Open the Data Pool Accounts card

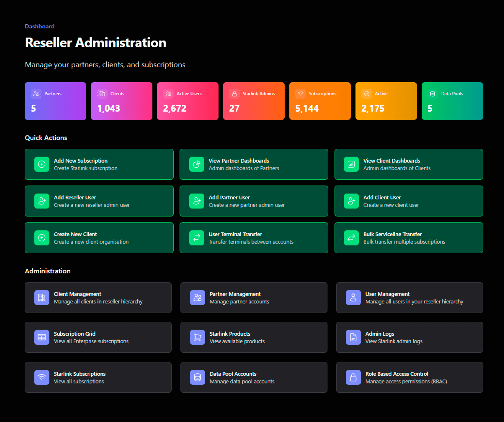tap(254, 377)
